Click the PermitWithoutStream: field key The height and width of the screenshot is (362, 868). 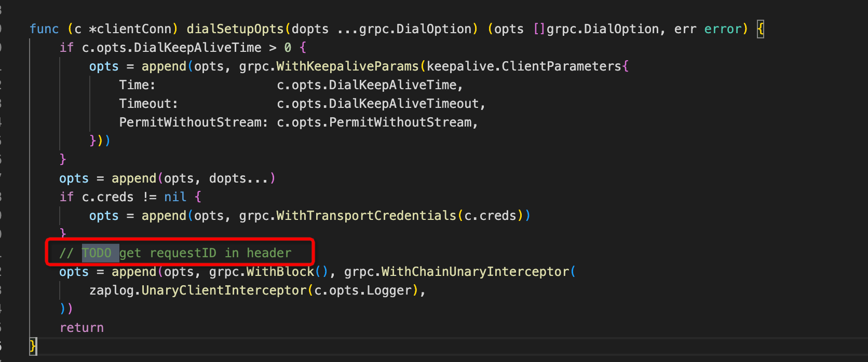[194, 122]
